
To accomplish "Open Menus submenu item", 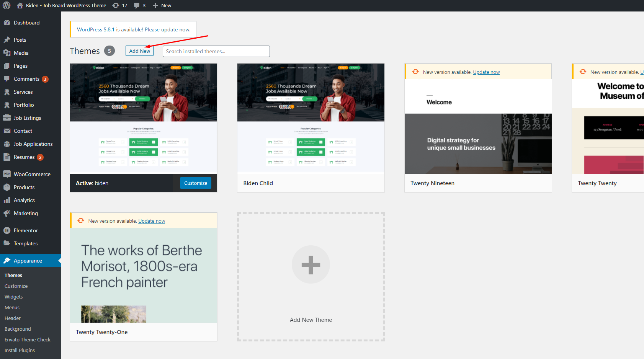I will coord(12,307).
